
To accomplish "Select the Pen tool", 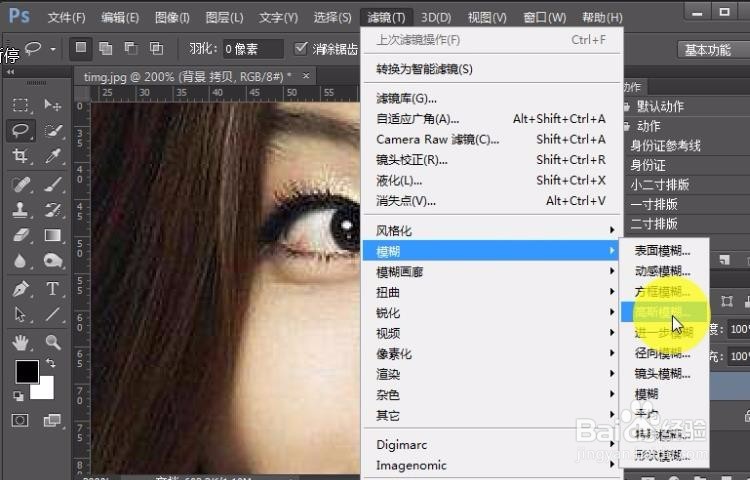I will (20, 289).
